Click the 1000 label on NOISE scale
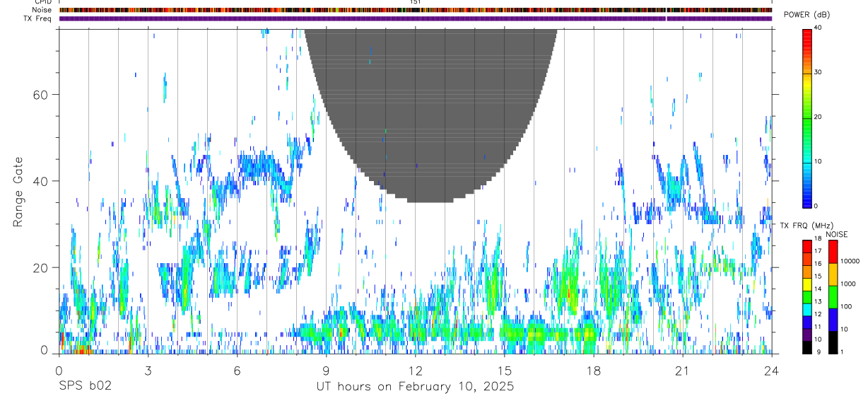Screen dimensions: 868x401 coord(848,284)
